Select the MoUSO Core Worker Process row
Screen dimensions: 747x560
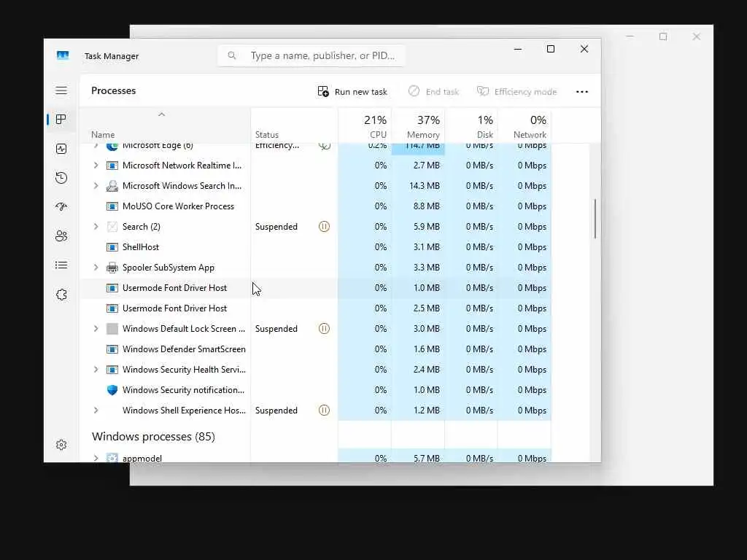pyautogui.click(x=315, y=206)
